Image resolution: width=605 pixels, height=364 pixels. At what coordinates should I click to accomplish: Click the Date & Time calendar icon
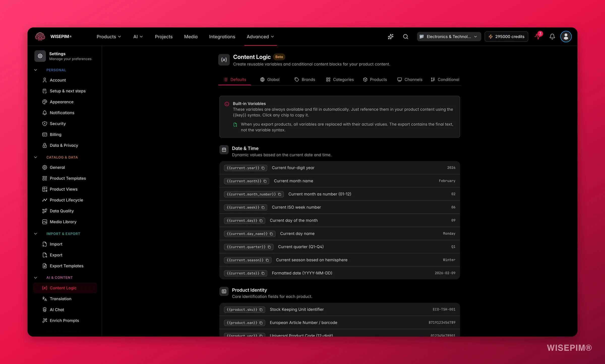coord(224,150)
